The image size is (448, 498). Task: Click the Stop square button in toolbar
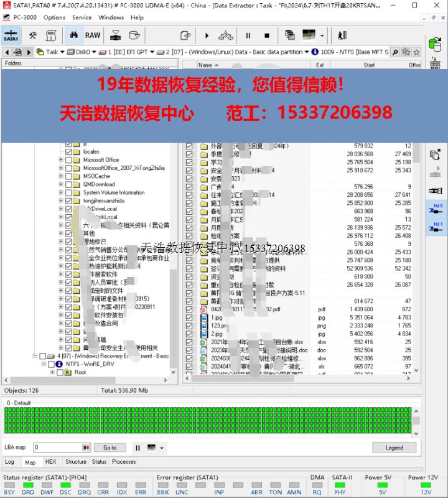(267, 35)
